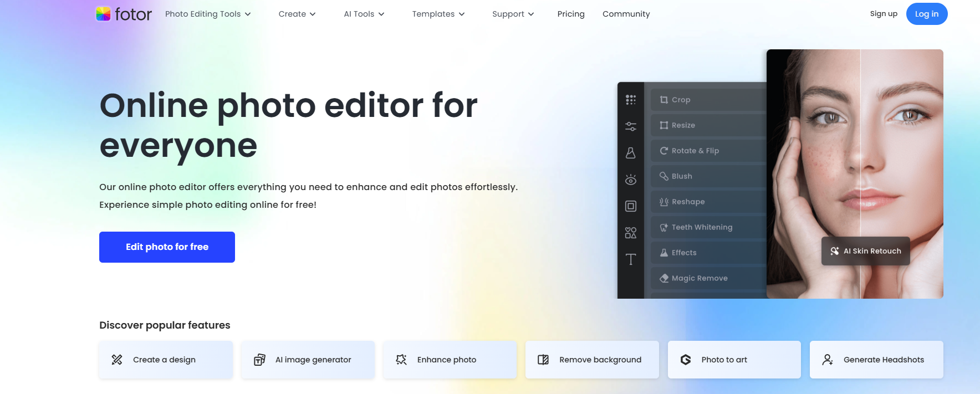
Task: Click the before/after divider on face photo
Action: [860, 174]
